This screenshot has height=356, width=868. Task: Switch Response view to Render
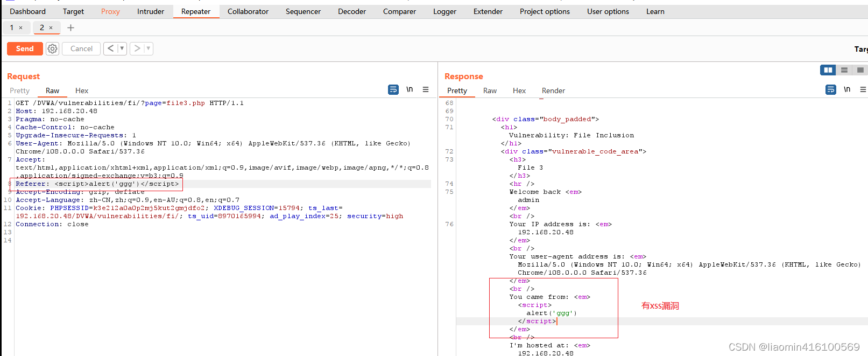553,90
